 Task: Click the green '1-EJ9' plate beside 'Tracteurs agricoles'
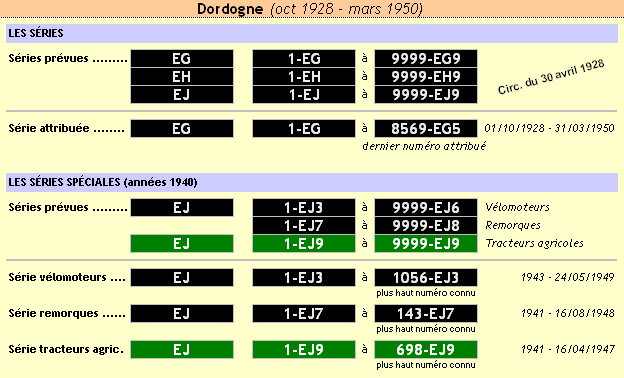pyautogui.click(x=304, y=244)
